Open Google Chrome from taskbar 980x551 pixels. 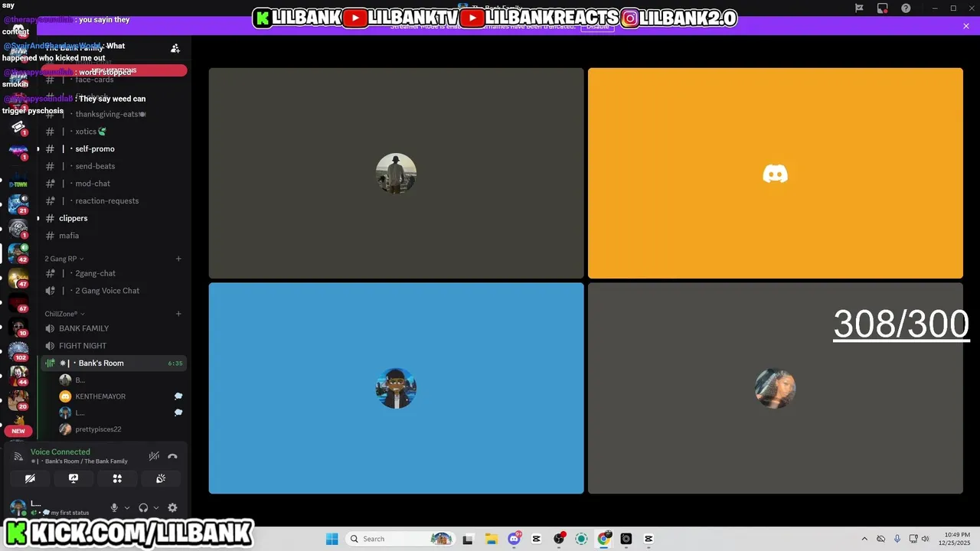(x=604, y=539)
